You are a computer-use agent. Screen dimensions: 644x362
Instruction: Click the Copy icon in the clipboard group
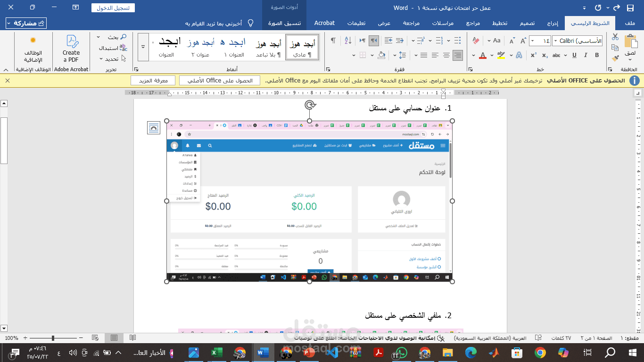click(x=615, y=48)
